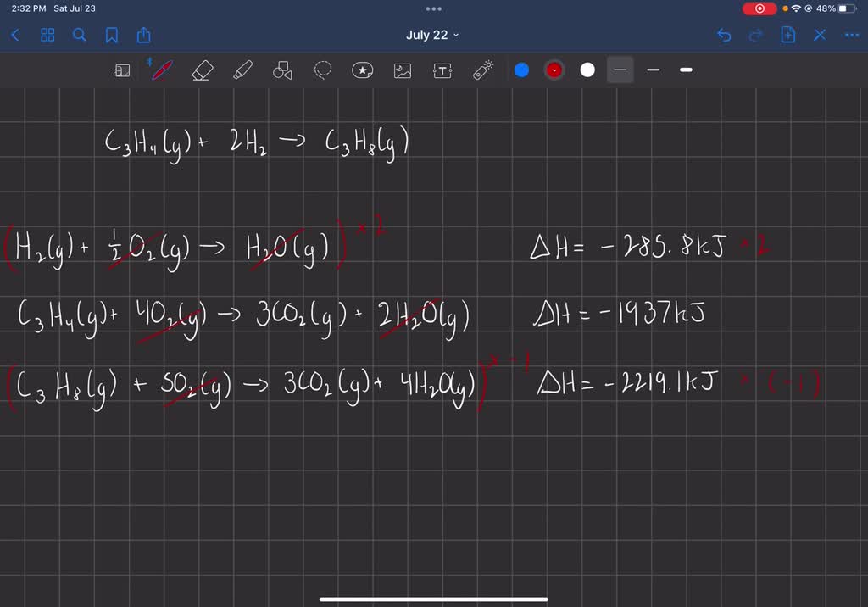The width and height of the screenshot is (868, 607).
Task: Open the page thumbnails overview
Action: 47,35
